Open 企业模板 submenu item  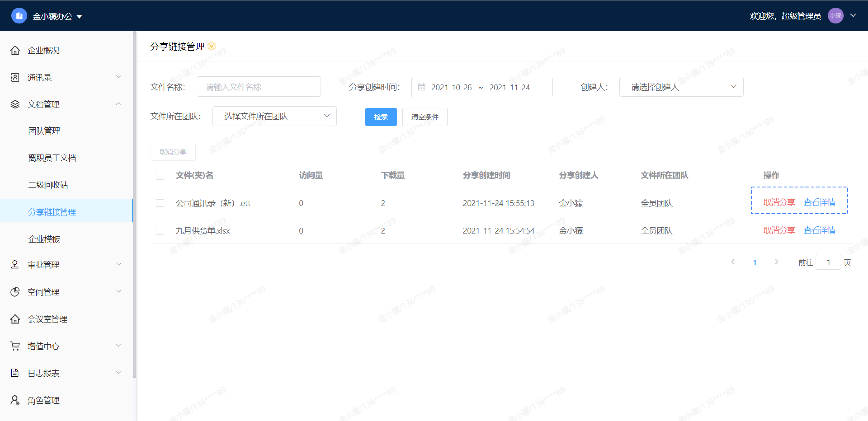click(44, 239)
